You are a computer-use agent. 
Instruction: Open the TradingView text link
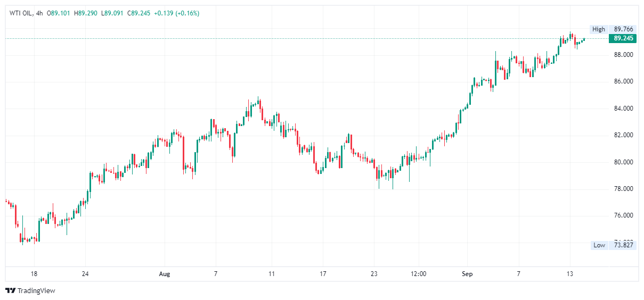(x=36, y=290)
